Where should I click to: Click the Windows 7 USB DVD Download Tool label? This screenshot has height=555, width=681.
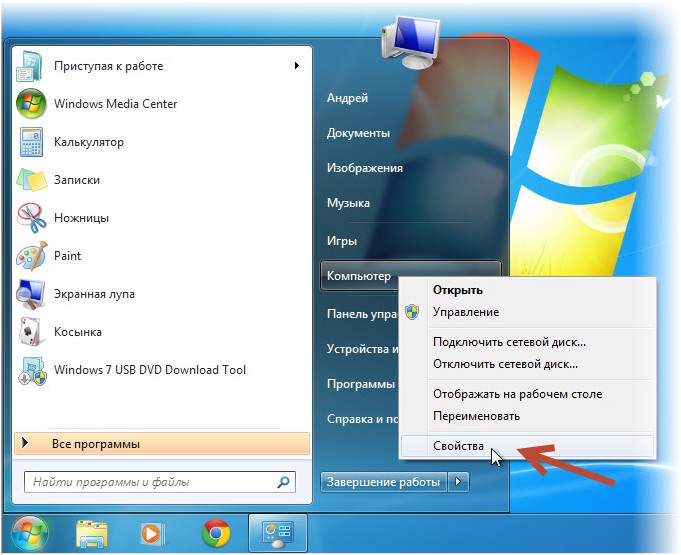[150, 370]
